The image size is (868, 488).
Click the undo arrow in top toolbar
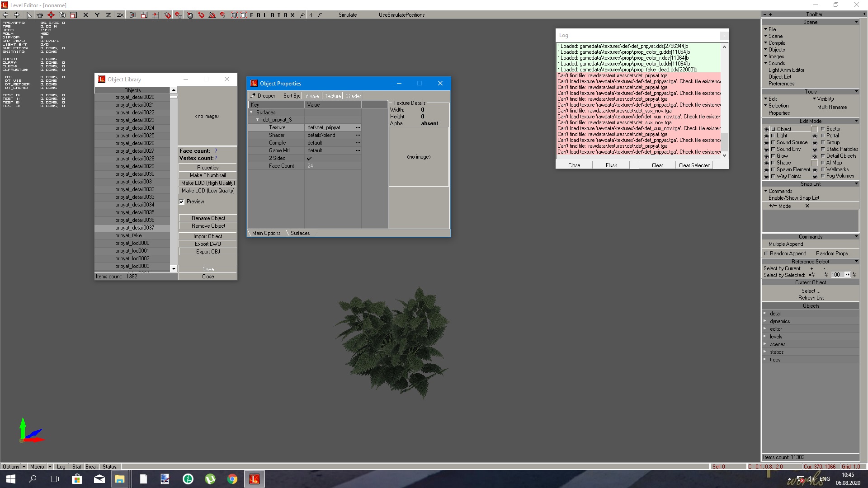click(5, 15)
